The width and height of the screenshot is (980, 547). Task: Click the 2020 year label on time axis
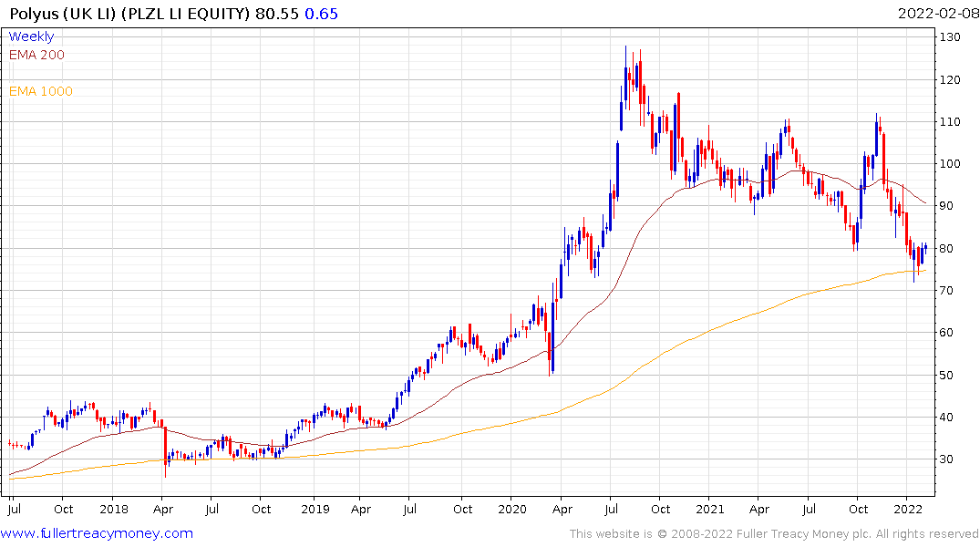[x=512, y=509]
